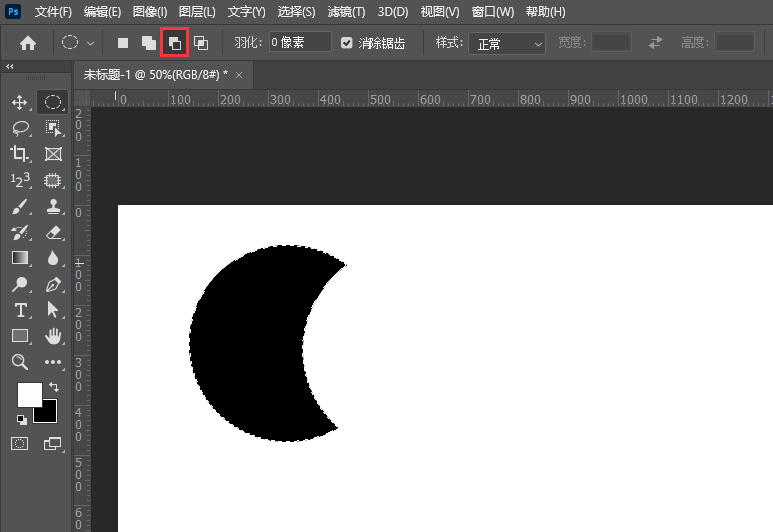
Task: Swap foreground and background colors
Action: 54,386
